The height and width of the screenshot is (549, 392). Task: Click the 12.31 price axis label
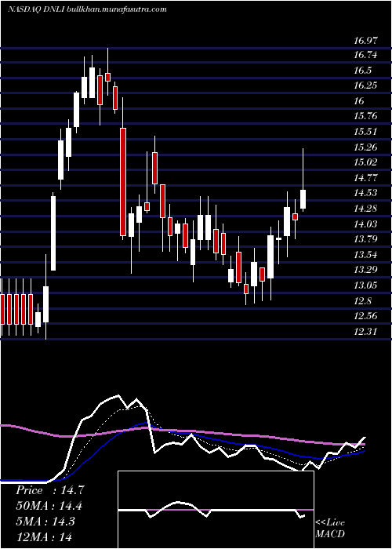point(365,331)
